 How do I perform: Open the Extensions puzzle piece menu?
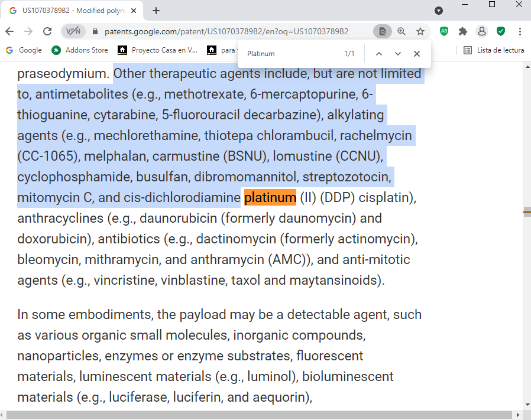coord(463,31)
